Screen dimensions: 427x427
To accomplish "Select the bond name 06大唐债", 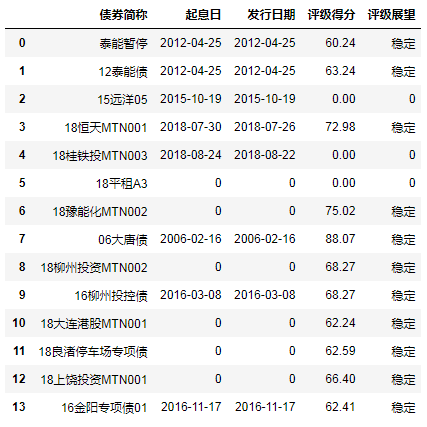I will tap(123, 239).
